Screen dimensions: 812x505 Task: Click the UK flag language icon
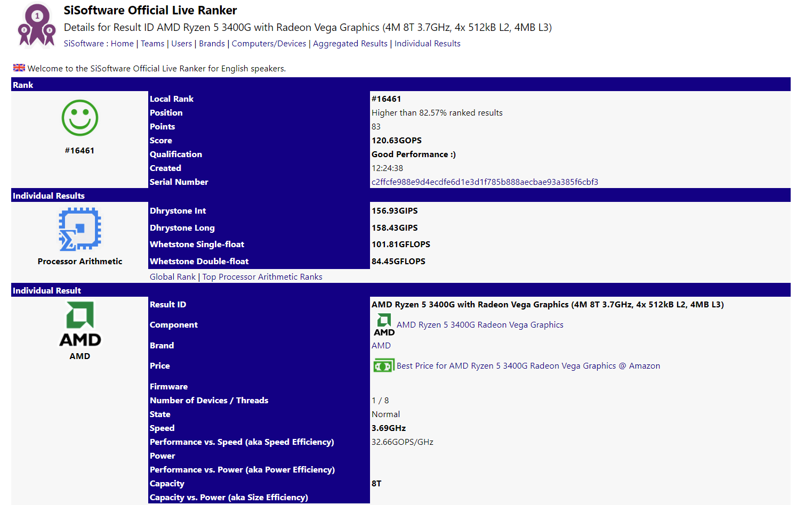[19, 68]
